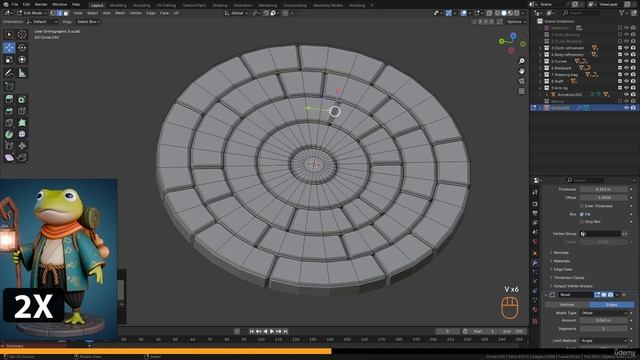Screen dimensions: 640x360
Task: Click the timeline play button
Action: [272, 331]
